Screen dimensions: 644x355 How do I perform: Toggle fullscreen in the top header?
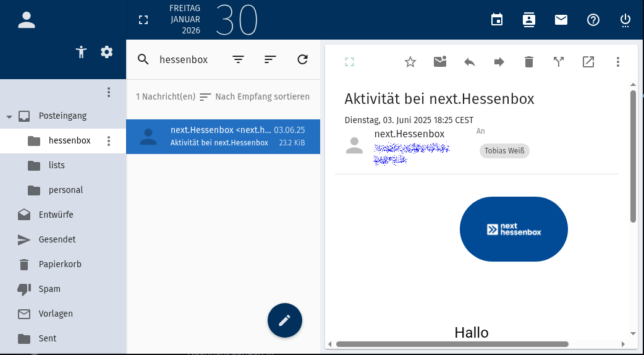pos(143,20)
